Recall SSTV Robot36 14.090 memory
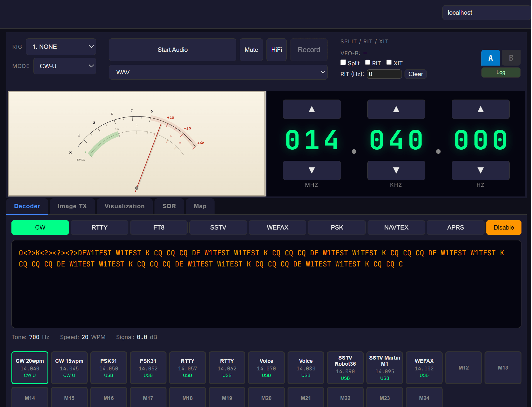Viewport: 532px width, 407px height. click(x=345, y=368)
